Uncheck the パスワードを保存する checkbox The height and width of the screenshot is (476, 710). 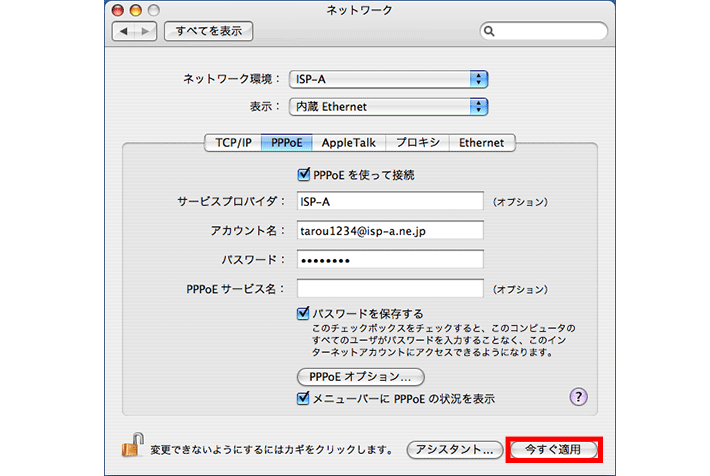tap(303, 313)
